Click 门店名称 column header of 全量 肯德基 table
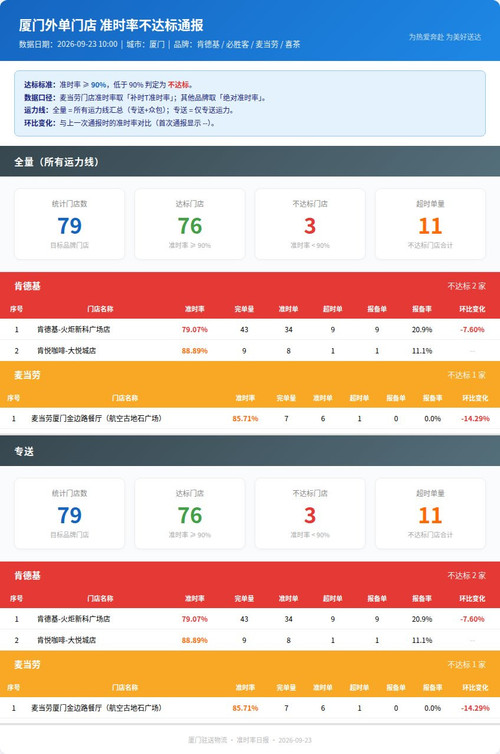500x754 pixels. pos(100,309)
